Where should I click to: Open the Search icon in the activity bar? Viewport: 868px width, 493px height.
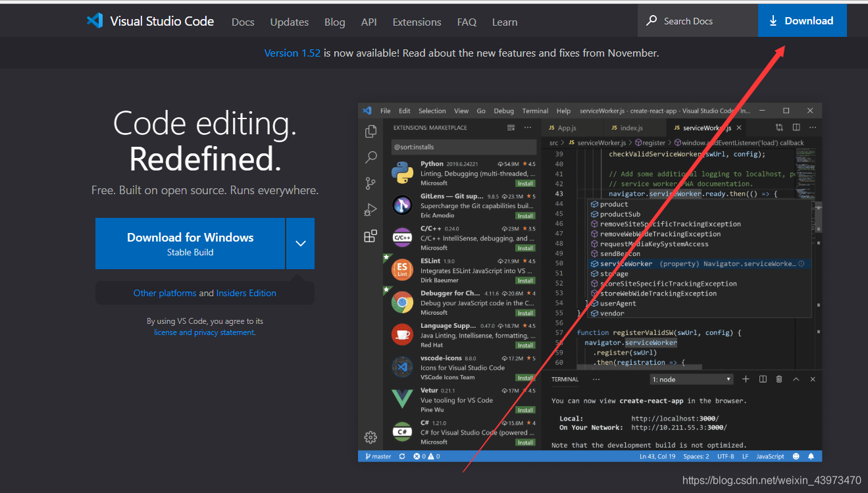tap(371, 157)
